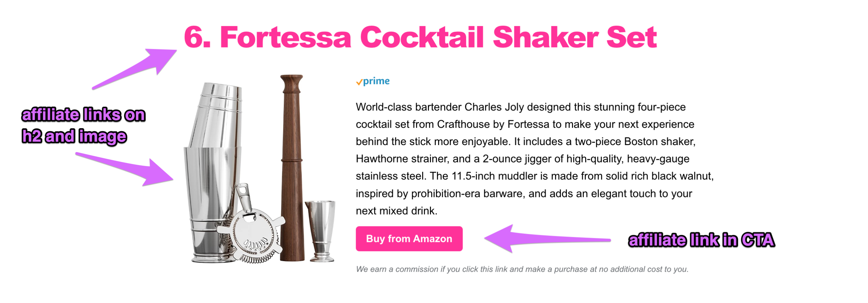Click the small steel jigger in image

click(x=321, y=230)
